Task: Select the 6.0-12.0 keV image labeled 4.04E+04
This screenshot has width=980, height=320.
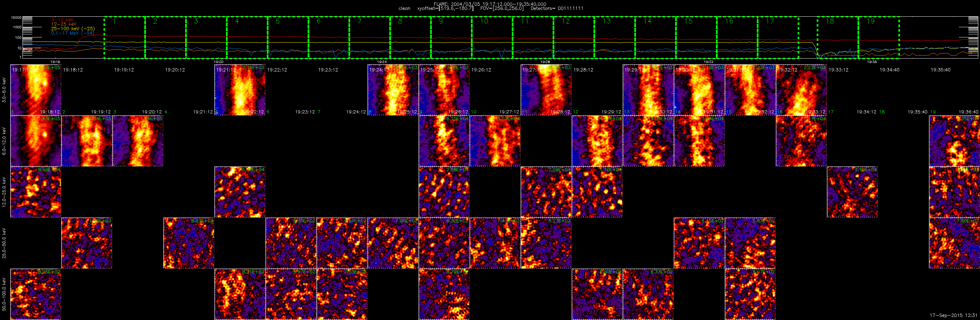Action: pyautogui.click(x=648, y=141)
